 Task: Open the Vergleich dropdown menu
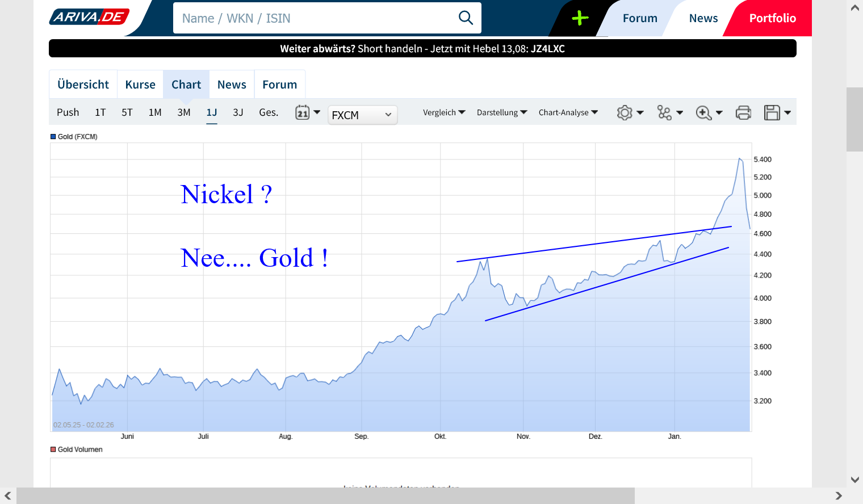point(444,112)
